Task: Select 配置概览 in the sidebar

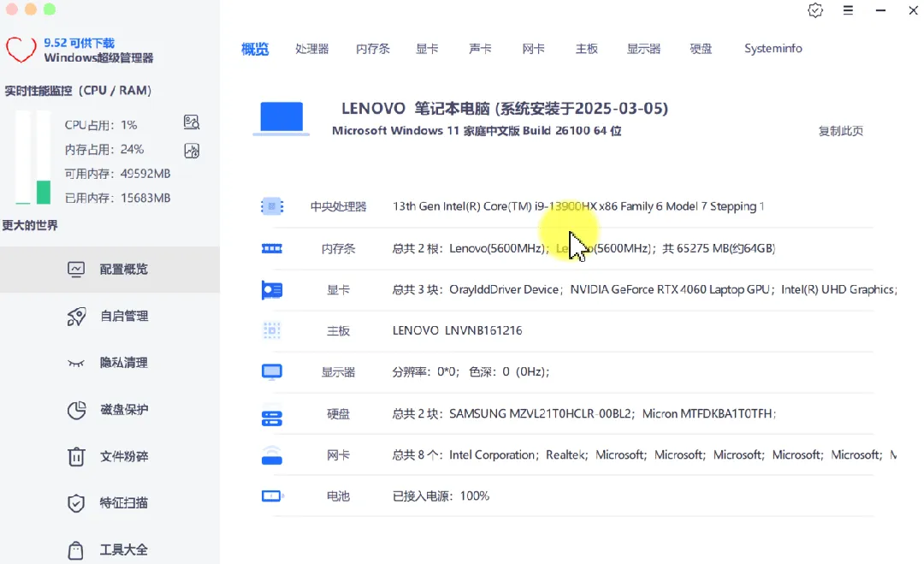Action: 110,270
